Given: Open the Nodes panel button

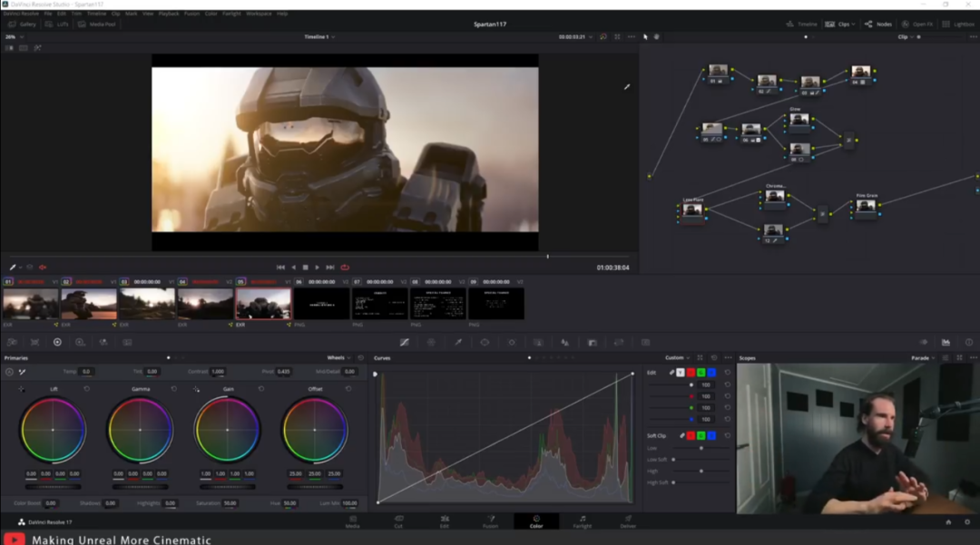Looking at the screenshot, I should coord(878,24).
